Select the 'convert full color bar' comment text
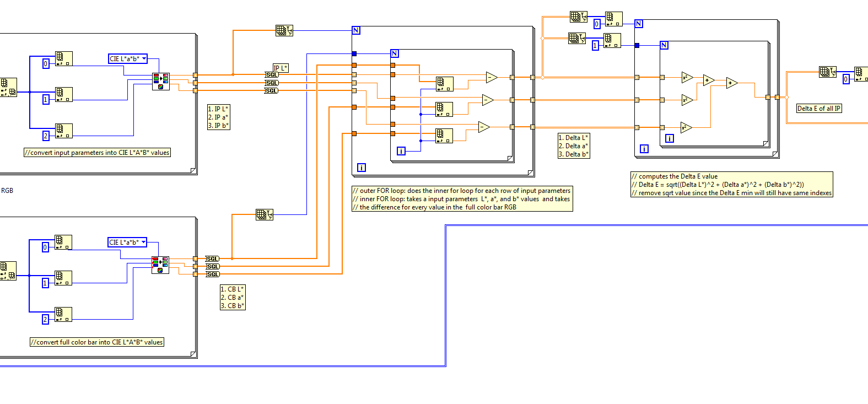 (97, 342)
